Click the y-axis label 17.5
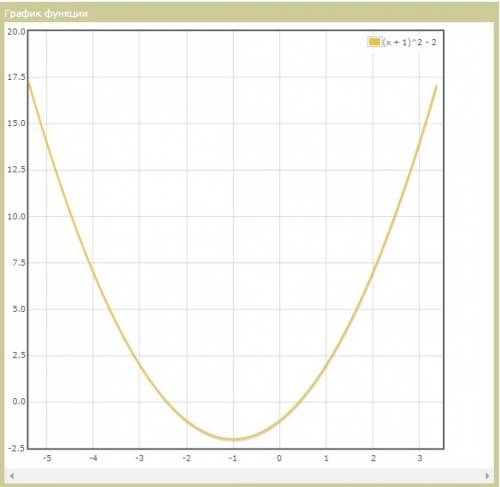Screen dimensions: 500x487 tap(16, 77)
